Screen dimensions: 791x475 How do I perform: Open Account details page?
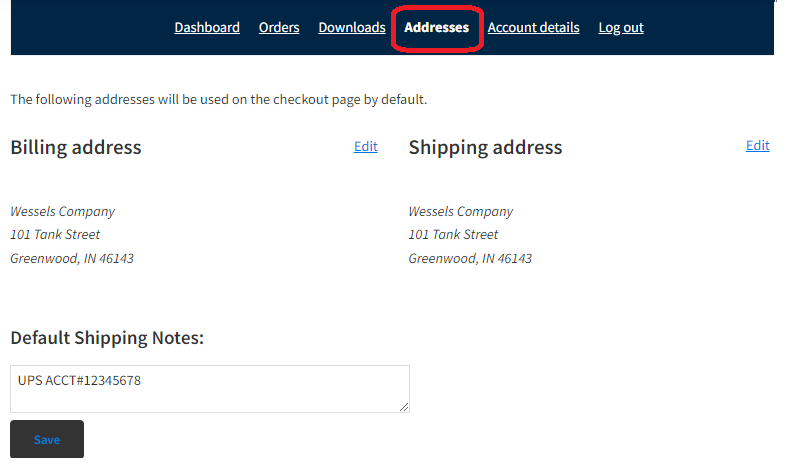point(533,27)
